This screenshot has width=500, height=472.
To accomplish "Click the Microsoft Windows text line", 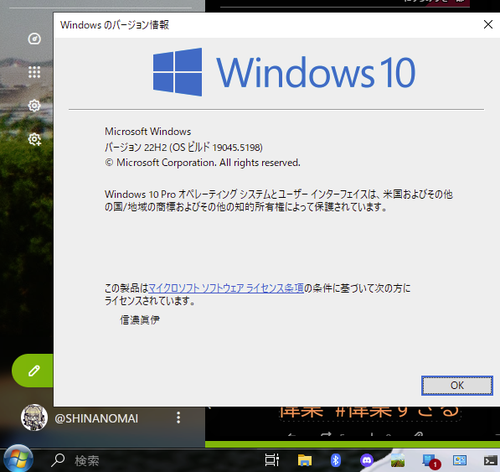I will [148, 131].
